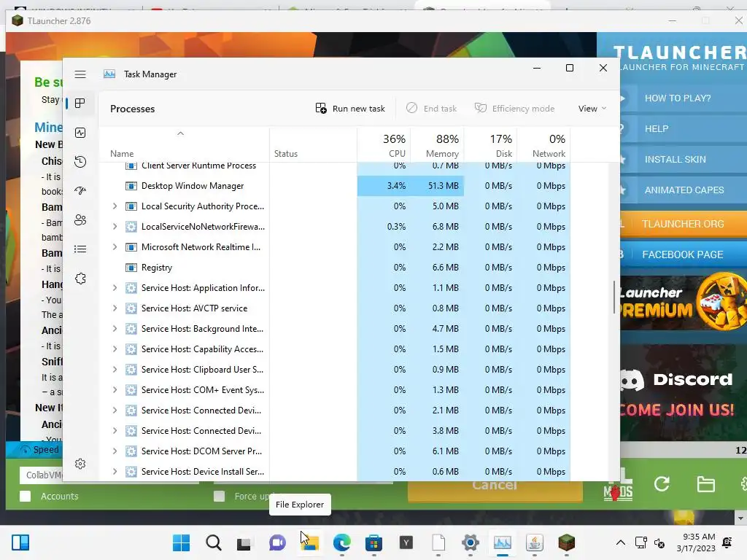Open Task Manager hamburger navigation menu

[x=80, y=74]
